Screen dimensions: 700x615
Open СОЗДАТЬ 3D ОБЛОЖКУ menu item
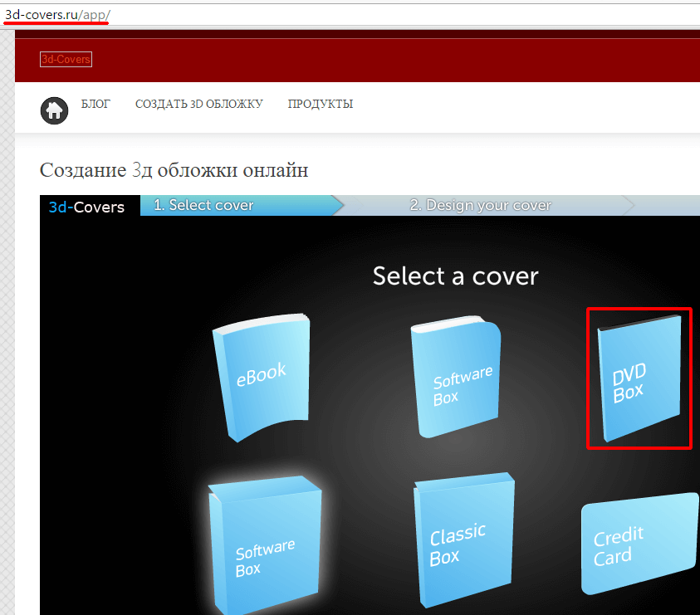click(x=198, y=104)
